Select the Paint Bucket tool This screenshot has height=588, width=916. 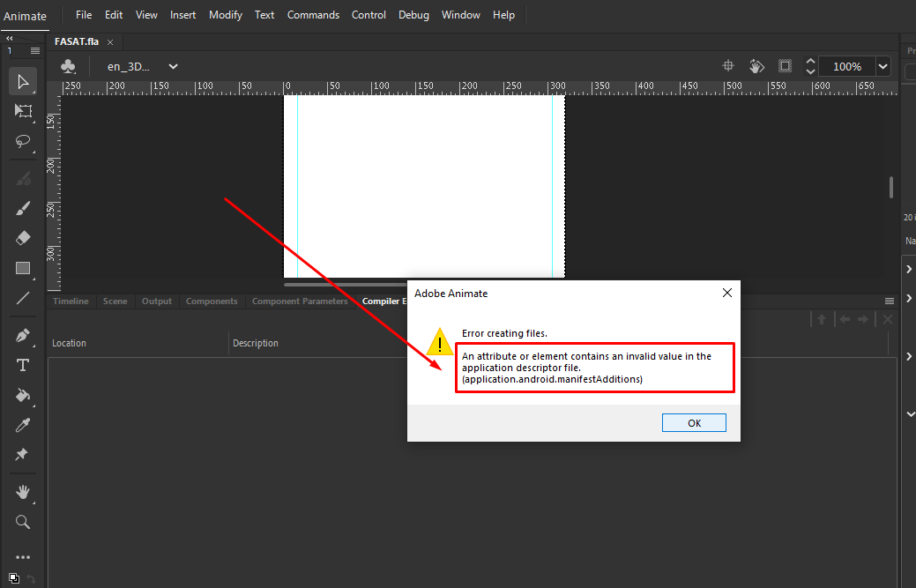[x=23, y=395]
